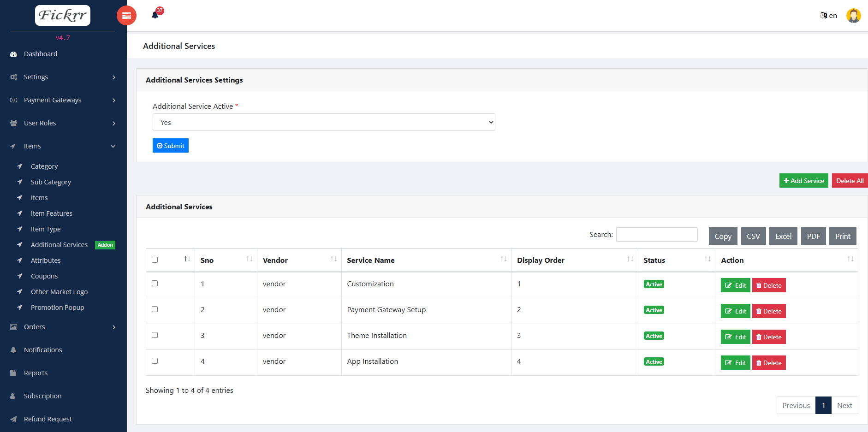Click the Add Service button
868x432 pixels.
coord(803,181)
